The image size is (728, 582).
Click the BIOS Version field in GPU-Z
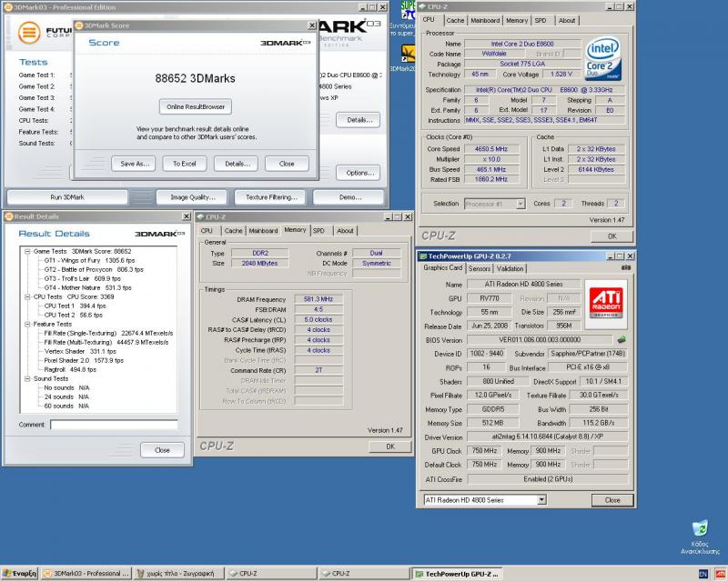[540, 340]
